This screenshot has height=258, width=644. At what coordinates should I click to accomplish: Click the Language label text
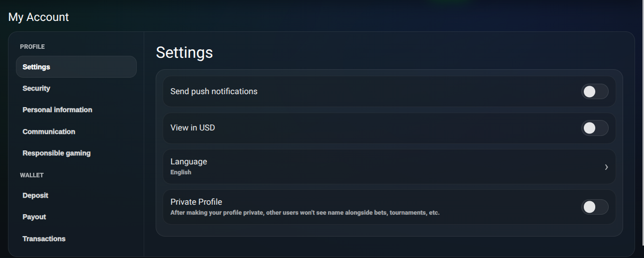[x=188, y=161]
